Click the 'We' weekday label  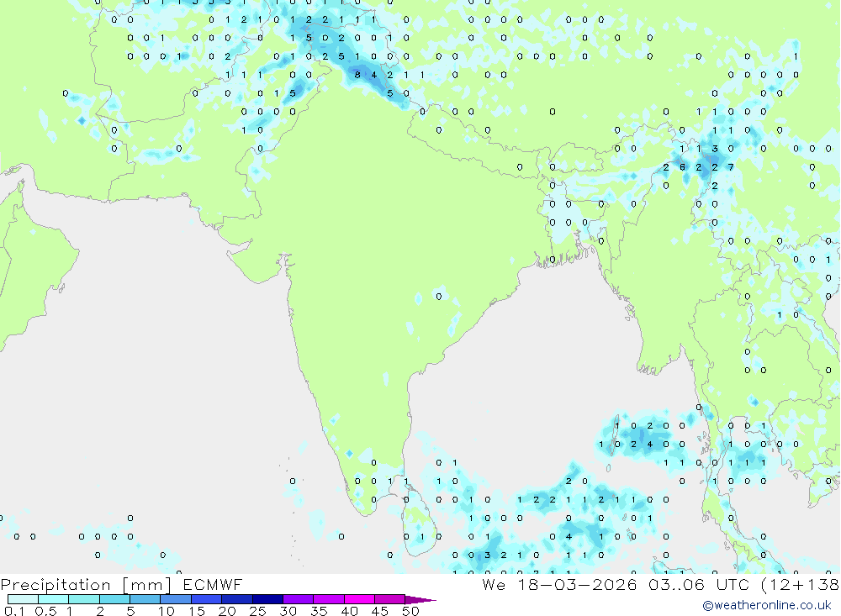click(494, 584)
